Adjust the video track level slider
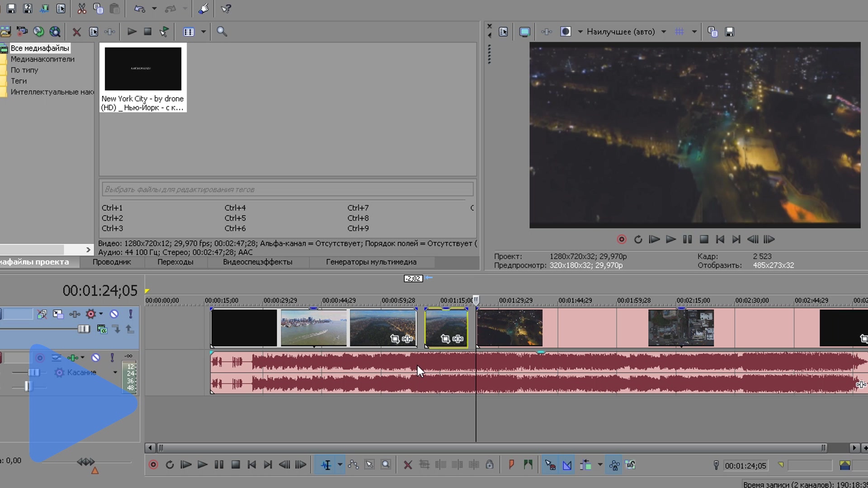This screenshot has height=488, width=868. tap(84, 329)
